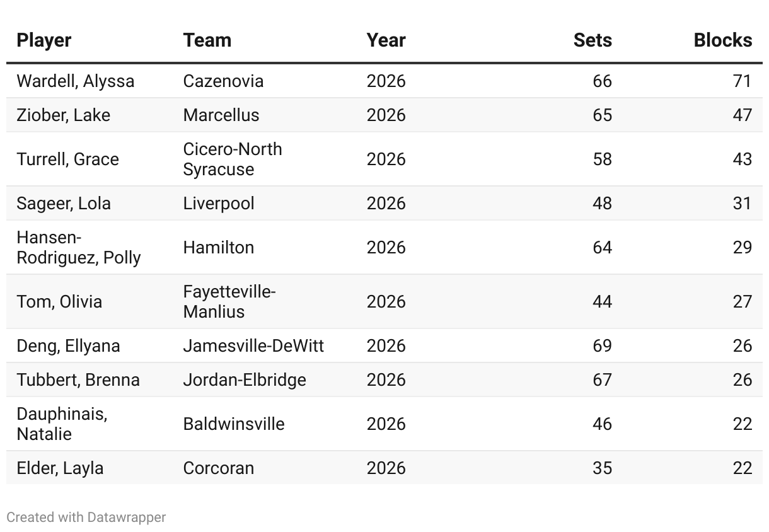The image size is (769, 532).
Task: Select the Dauphinais, Natalie player cell
Action: [62, 424]
